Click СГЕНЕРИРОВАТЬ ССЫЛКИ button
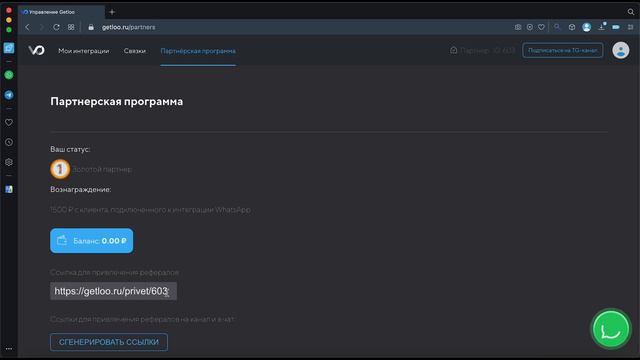The image size is (640, 360). (109, 342)
